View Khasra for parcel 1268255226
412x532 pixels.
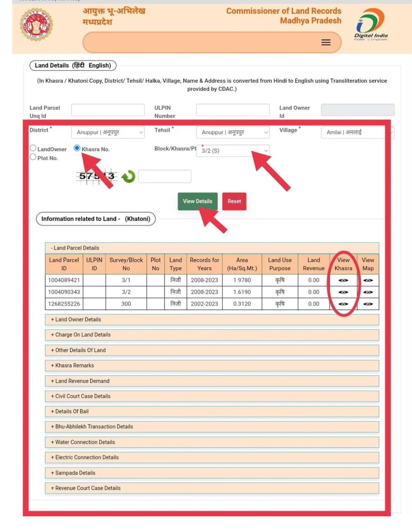tap(343, 304)
